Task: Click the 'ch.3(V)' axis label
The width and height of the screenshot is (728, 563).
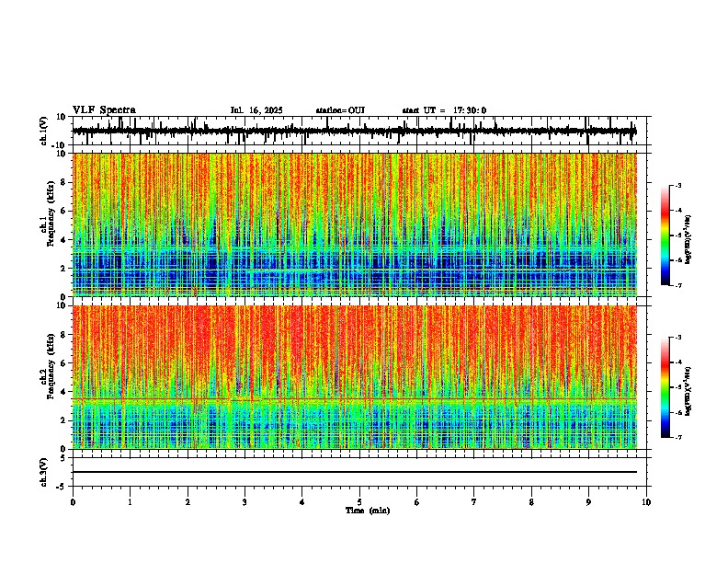Action: (x=44, y=472)
